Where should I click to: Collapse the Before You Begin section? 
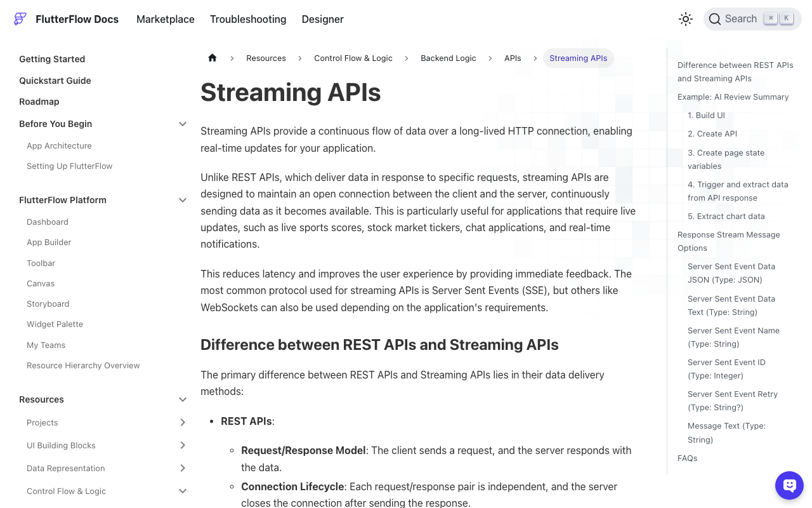pyautogui.click(x=183, y=124)
